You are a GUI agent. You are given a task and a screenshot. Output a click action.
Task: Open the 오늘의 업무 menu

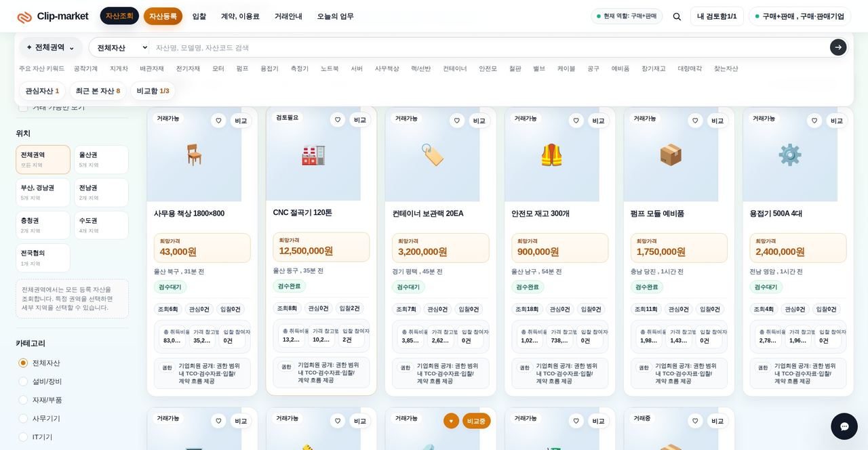(335, 16)
